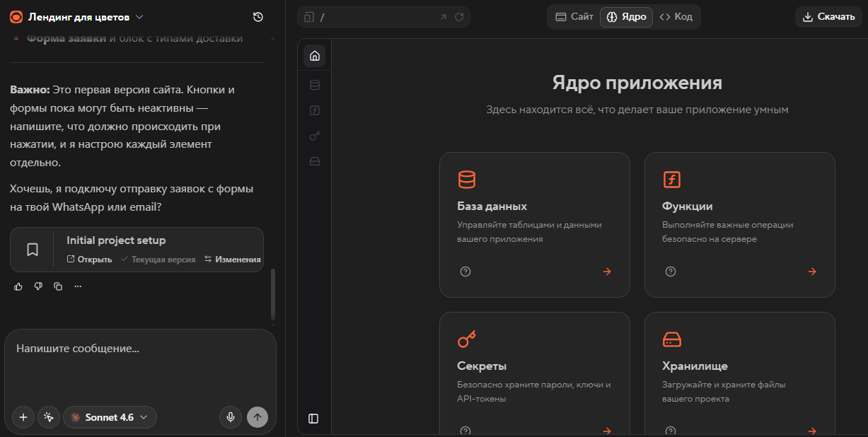Start voice input with the microphone icon

[230, 417]
